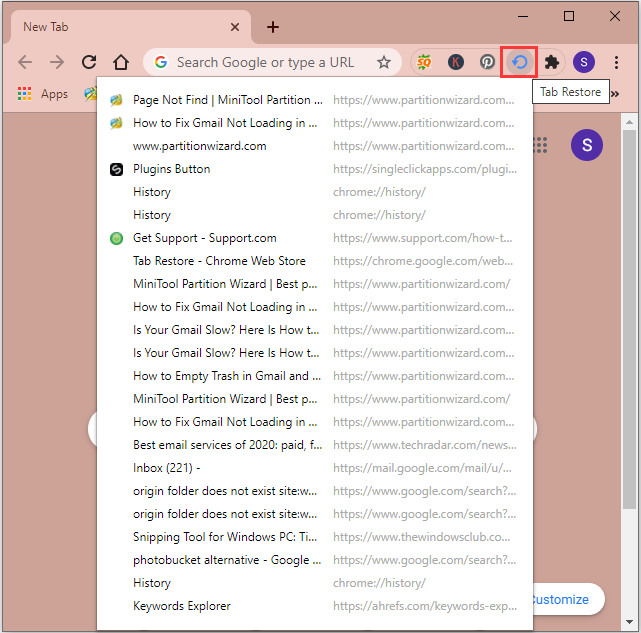Maximize the Chrome window

(569, 16)
